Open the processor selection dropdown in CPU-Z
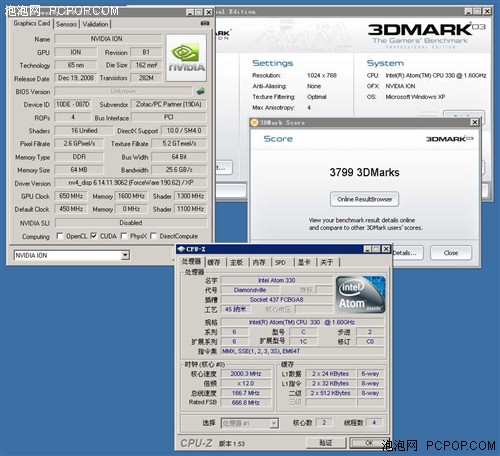The image size is (500, 456). click(274, 423)
